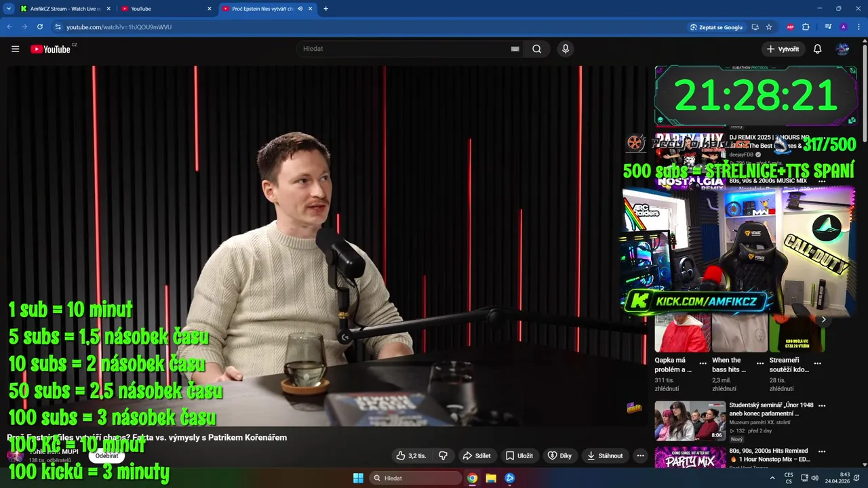Open options for Studentský seminář video

tap(822, 405)
